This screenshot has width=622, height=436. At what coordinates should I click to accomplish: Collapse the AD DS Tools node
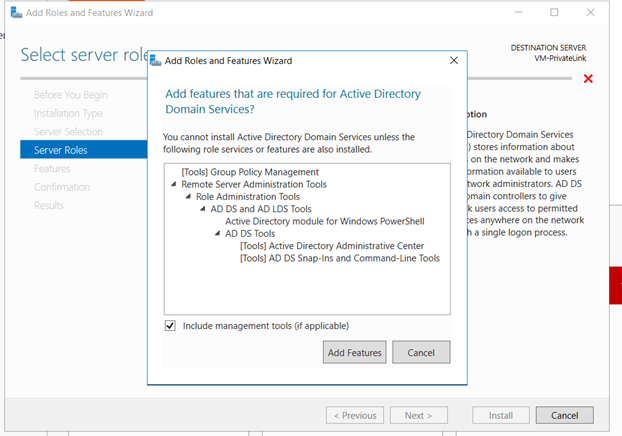click(217, 233)
